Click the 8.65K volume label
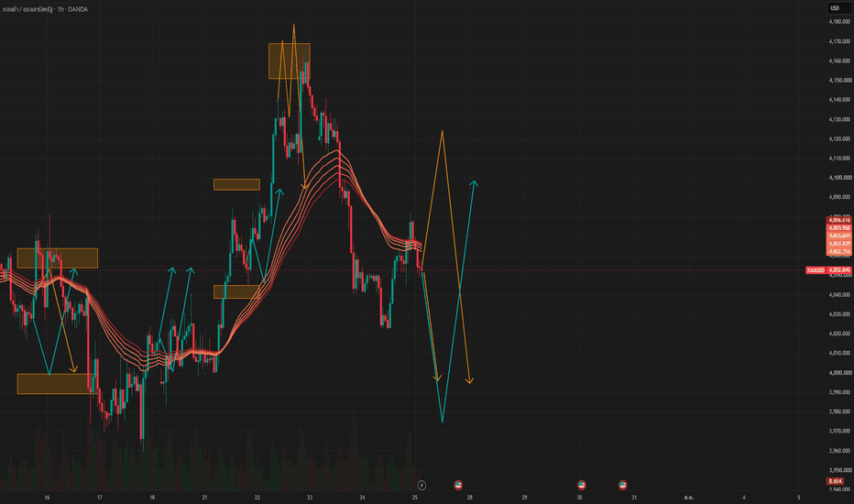854x504 pixels. (835, 481)
